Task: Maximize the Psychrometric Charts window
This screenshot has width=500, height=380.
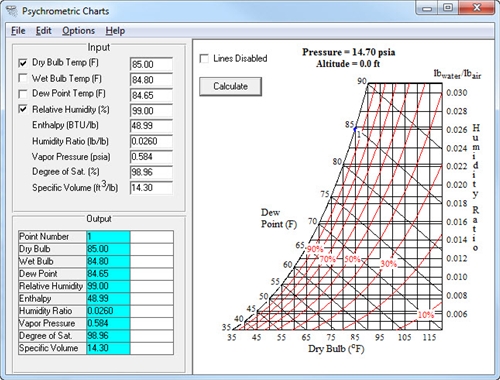Action: [x=448, y=8]
